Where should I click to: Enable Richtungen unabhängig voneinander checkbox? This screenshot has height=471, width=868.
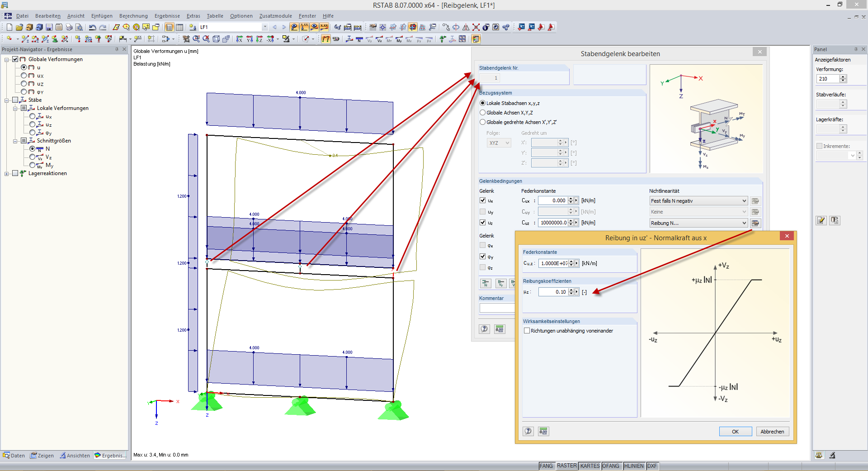coord(527,331)
